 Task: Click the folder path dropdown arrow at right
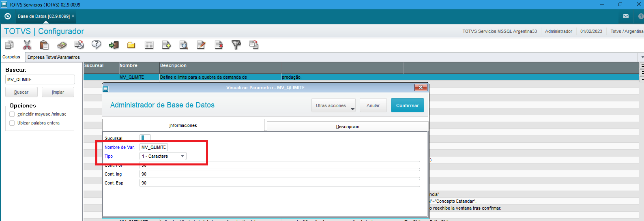tap(642, 57)
